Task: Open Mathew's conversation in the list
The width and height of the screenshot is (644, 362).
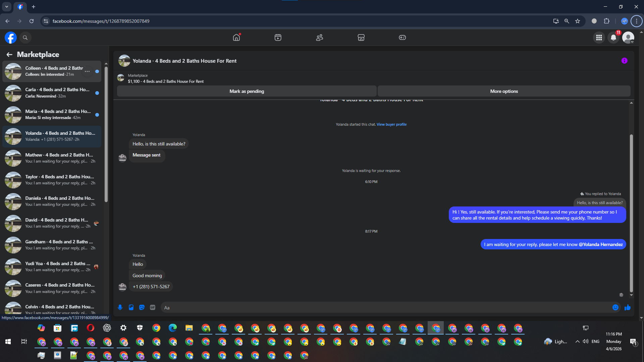Action: tap(52, 158)
